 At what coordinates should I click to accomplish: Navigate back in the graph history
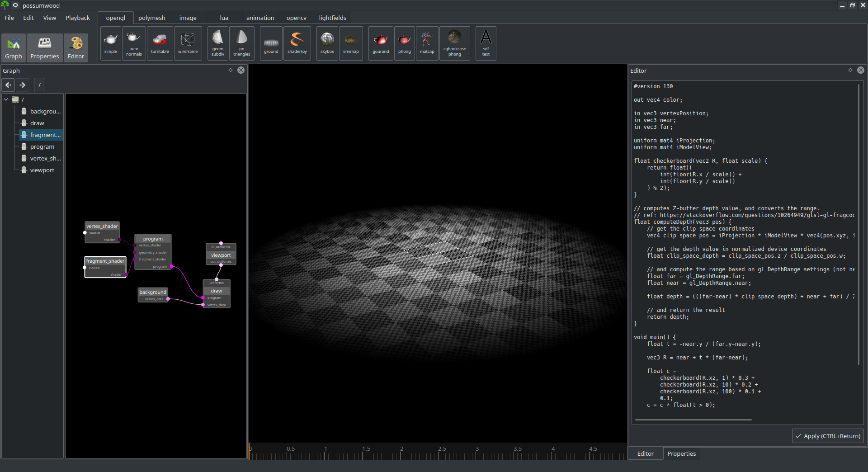(x=9, y=85)
